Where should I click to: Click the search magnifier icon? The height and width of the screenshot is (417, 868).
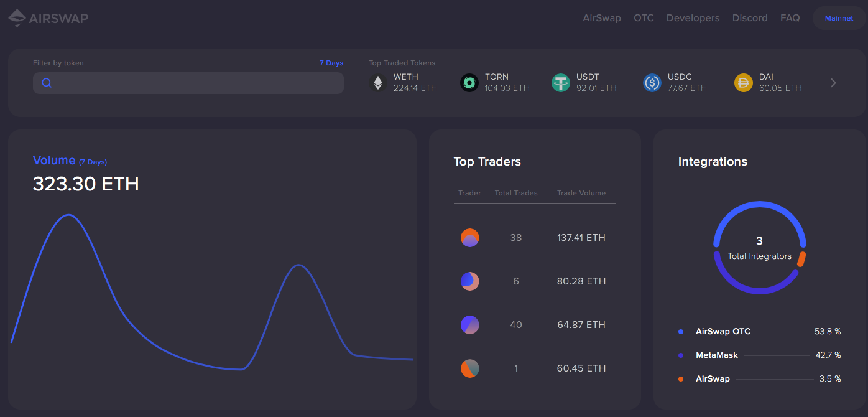[x=47, y=83]
